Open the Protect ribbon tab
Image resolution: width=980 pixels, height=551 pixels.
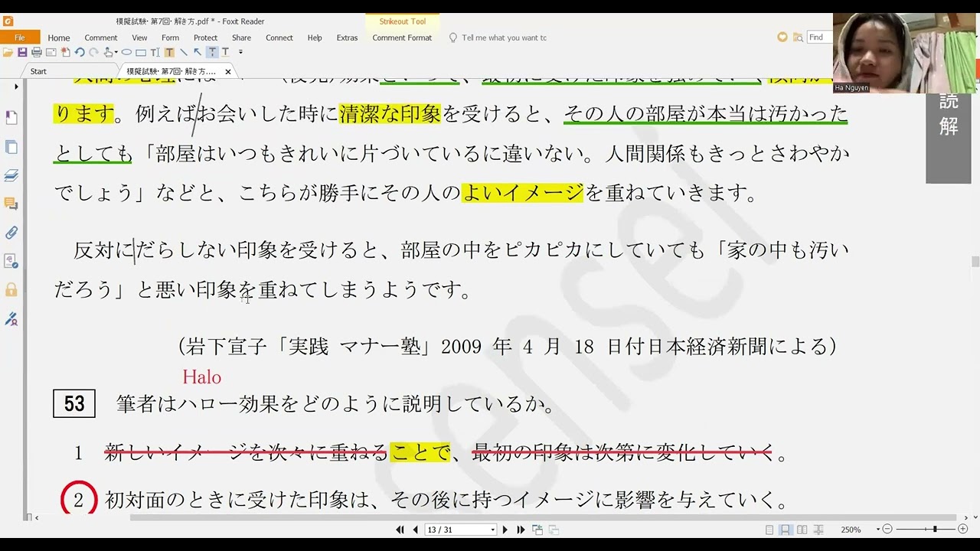[x=205, y=37]
